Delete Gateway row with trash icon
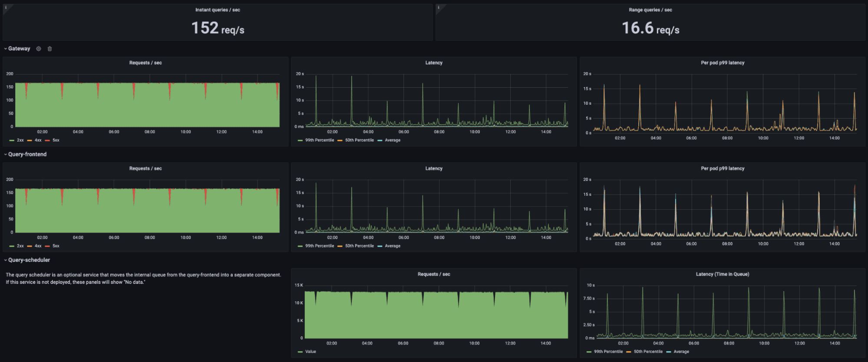Image resolution: width=868 pixels, height=362 pixels. coord(50,49)
